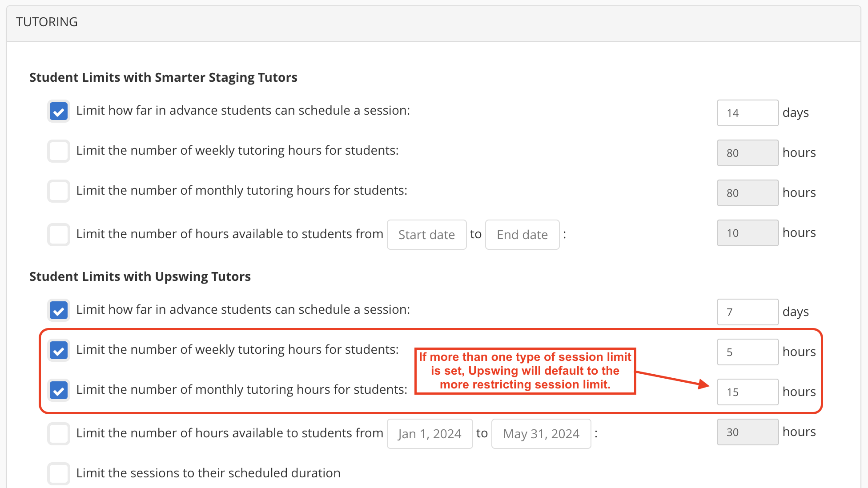This screenshot has width=868, height=488.
Task: Click Smarter Staging weekly 80 hours field
Action: [x=747, y=153]
